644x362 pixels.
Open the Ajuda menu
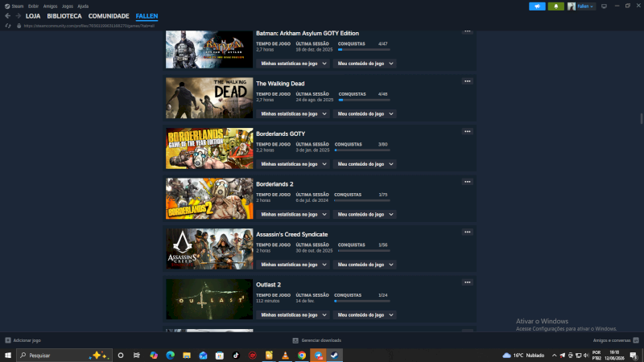[x=83, y=6]
